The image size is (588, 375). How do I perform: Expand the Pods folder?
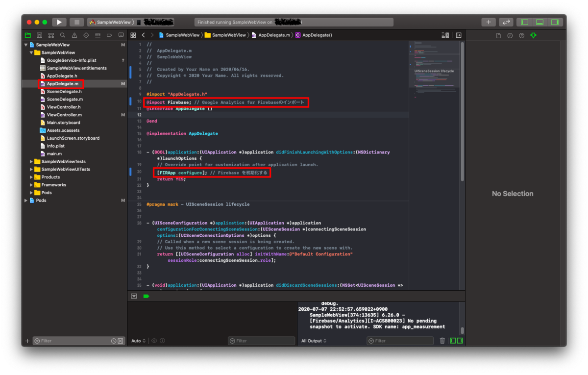coord(31,193)
